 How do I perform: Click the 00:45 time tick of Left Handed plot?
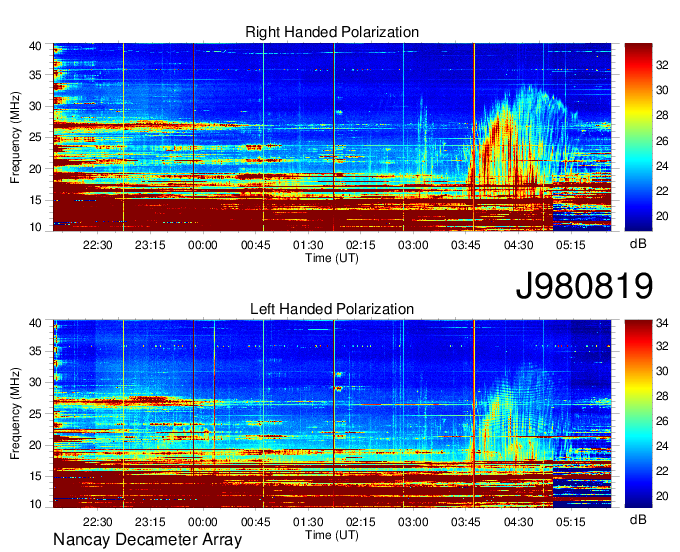click(255, 522)
